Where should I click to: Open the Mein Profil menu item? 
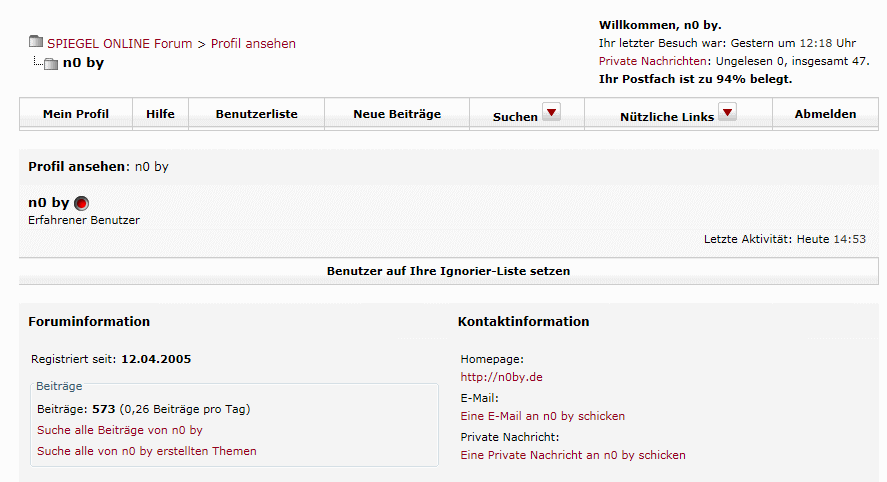[76, 114]
